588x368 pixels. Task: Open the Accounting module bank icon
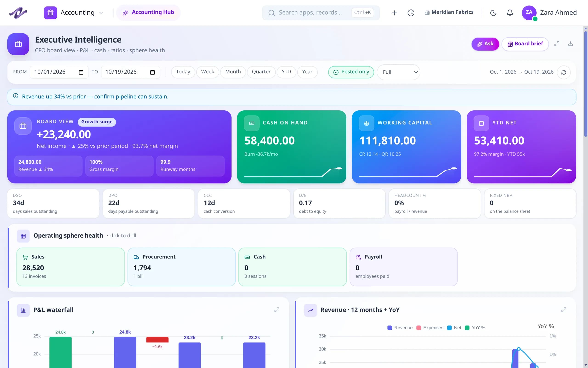click(x=50, y=13)
